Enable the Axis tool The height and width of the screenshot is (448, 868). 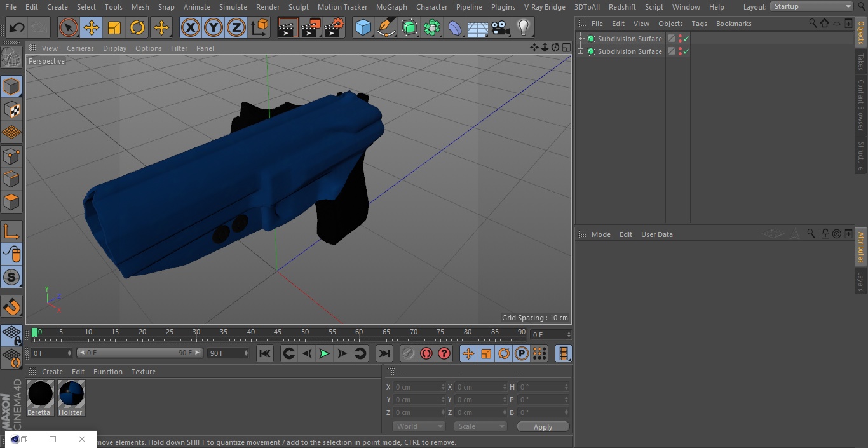pos(11,231)
